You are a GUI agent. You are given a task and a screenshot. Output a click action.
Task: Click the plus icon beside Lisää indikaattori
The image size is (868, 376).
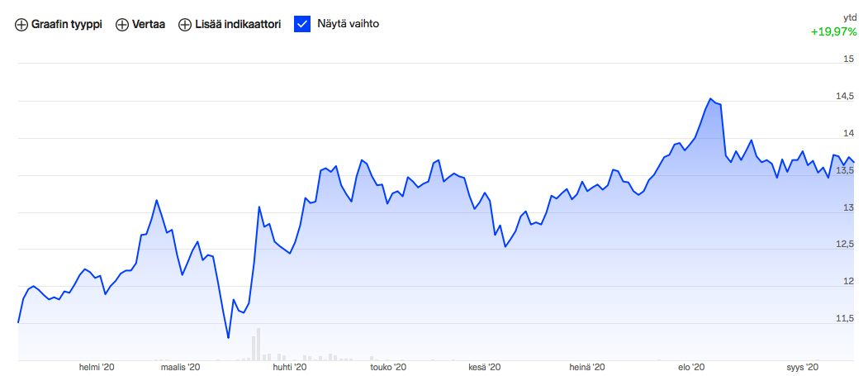coord(185,25)
